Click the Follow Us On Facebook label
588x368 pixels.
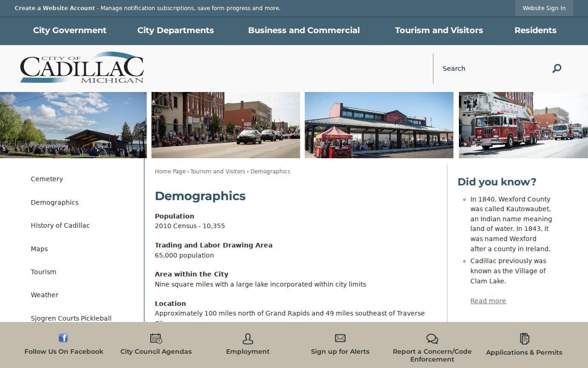(64, 351)
